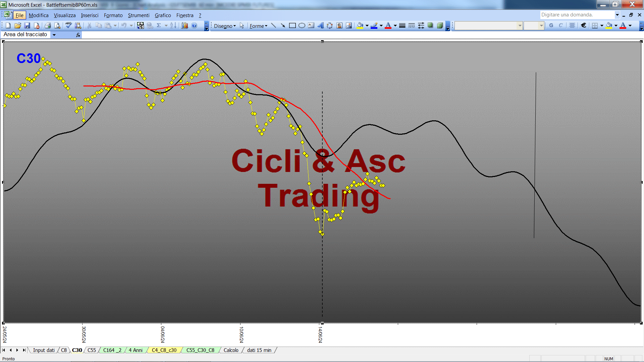Run the ABC spell check
644x362 pixels.
(x=68, y=25)
